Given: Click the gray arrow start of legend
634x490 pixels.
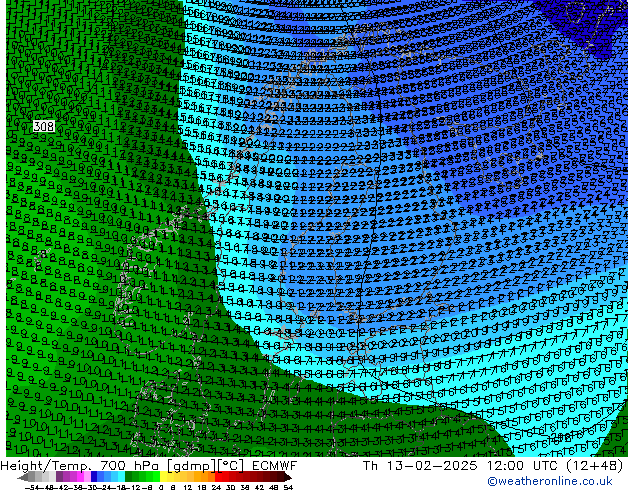Looking at the screenshot, I should 23,477.
